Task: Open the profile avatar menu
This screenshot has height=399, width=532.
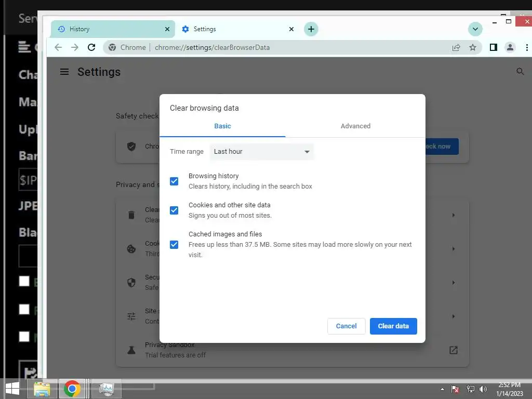Action: click(510, 47)
